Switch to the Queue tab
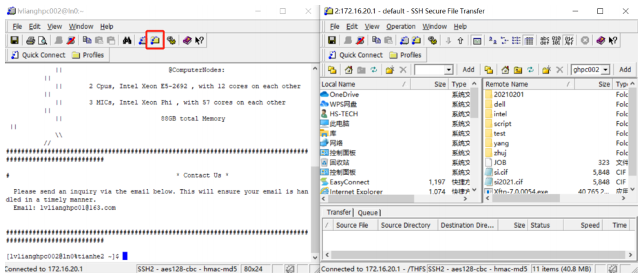 click(367, 213)
